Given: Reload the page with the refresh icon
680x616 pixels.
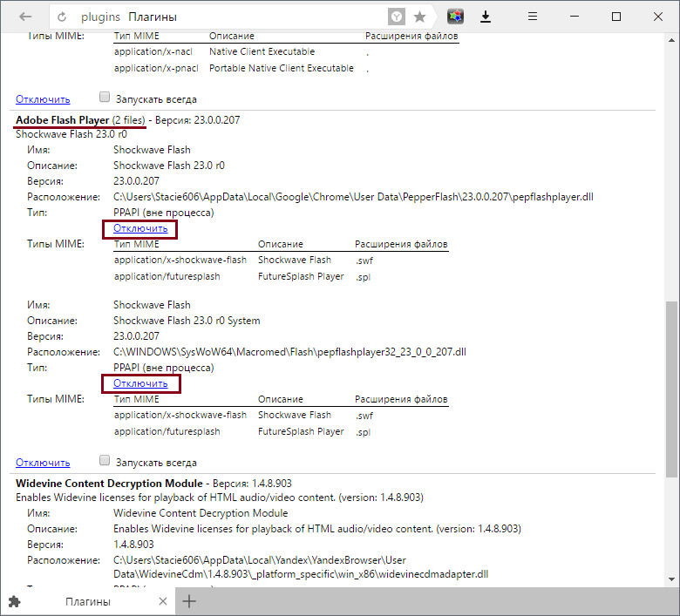Looking at the screenshot, I should click(62, 17).
